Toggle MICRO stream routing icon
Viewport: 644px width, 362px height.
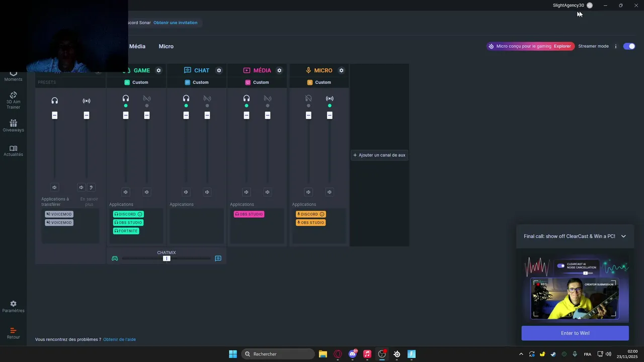pos(330,99)
